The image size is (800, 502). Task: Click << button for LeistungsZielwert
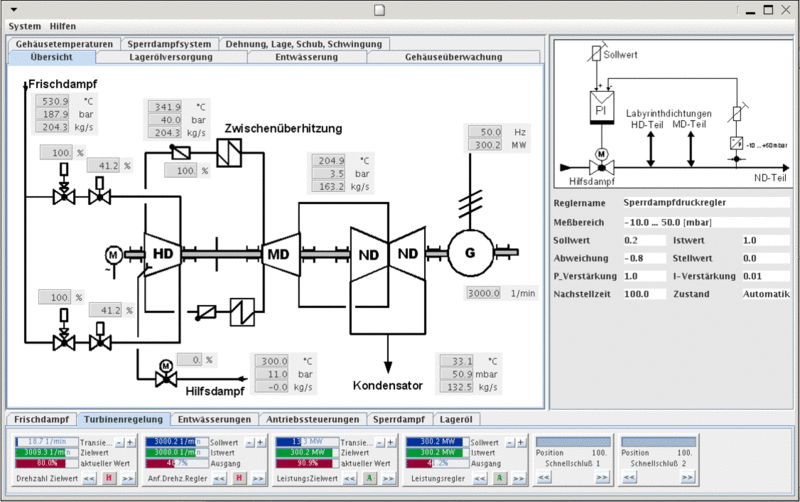pyautogui.click(x=349, y=478)
